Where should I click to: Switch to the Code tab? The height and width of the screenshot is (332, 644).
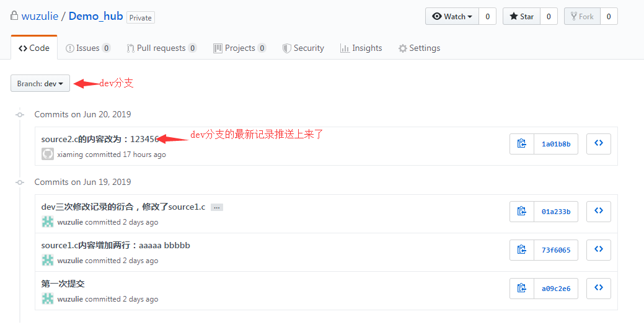[34, 48]
